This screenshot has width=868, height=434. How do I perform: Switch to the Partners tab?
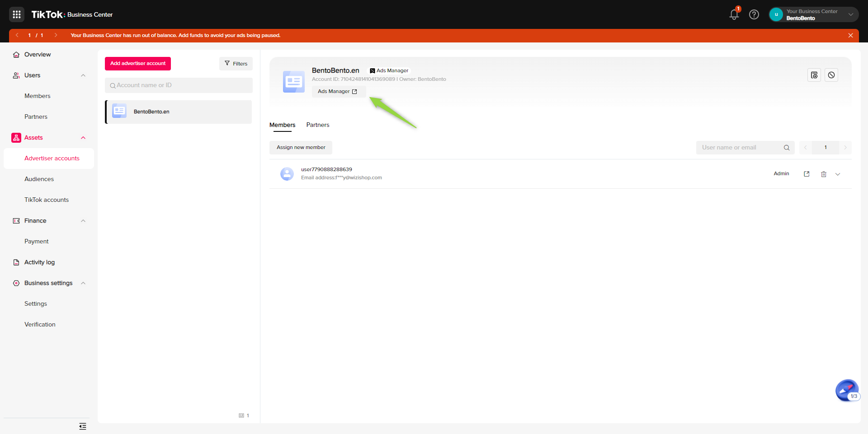[x=318, y=125]
